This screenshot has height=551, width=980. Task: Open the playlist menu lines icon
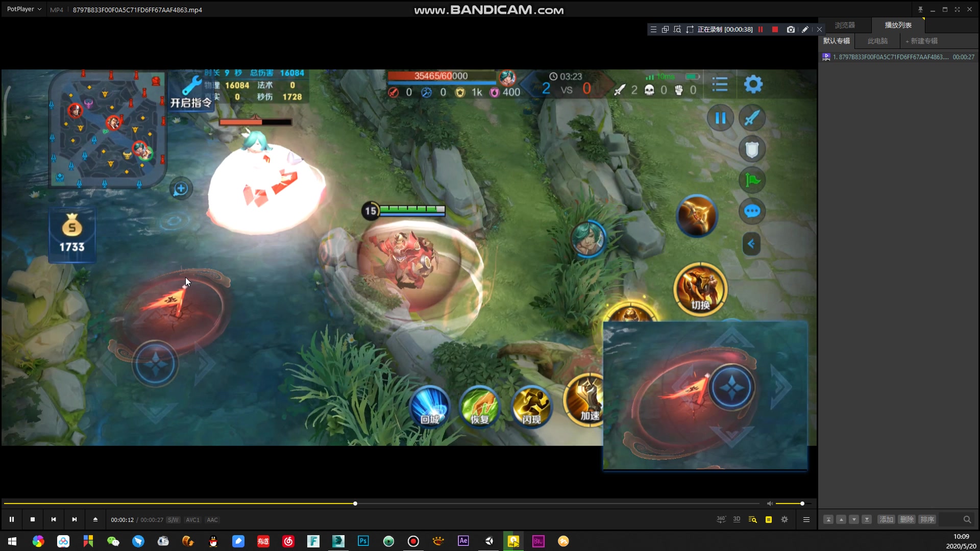(806, 519)
